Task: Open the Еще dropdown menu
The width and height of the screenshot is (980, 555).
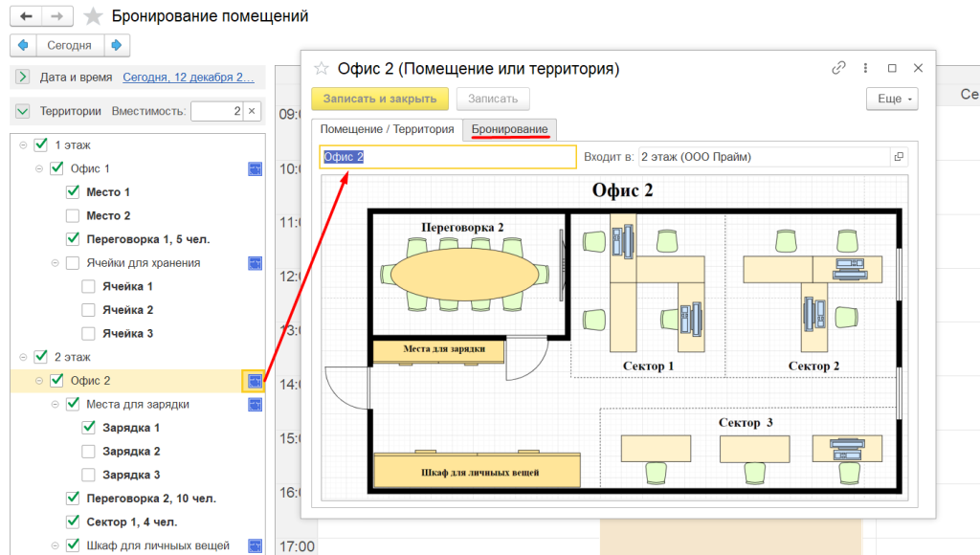Action: coord(891,99)
